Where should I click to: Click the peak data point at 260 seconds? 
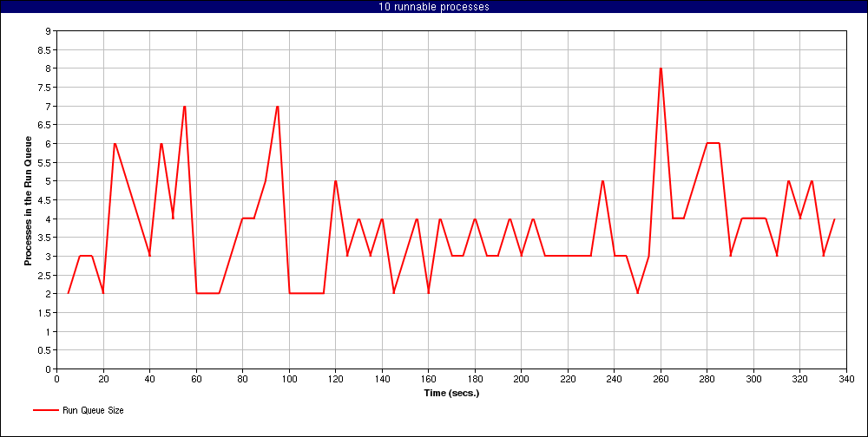click(x=661, y=68)
